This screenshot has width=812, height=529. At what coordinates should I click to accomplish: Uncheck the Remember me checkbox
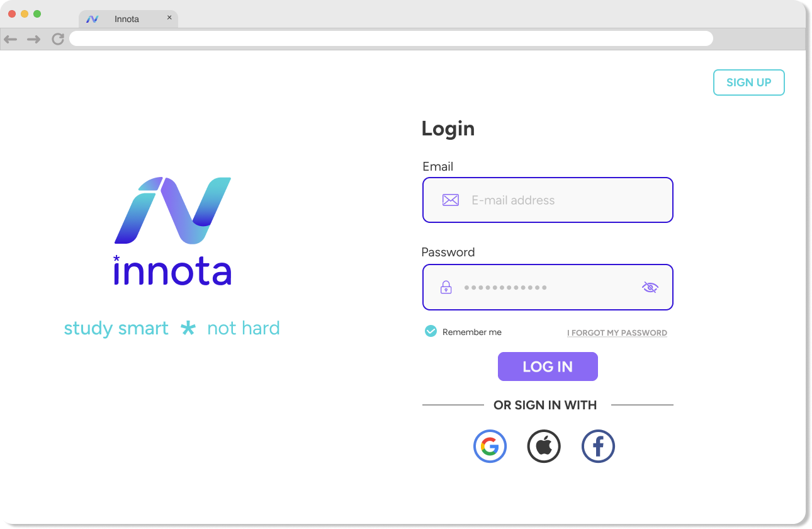[431, 331]
